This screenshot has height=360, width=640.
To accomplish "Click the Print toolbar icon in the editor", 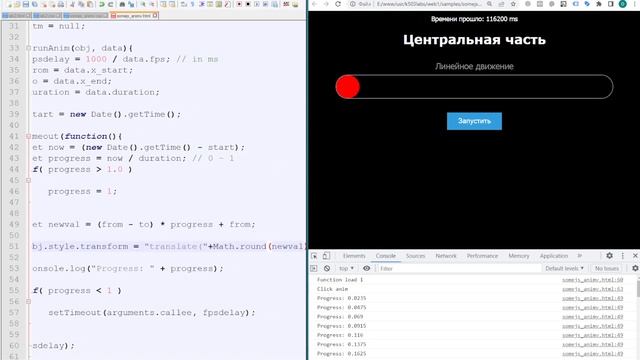I will point(61,4).
